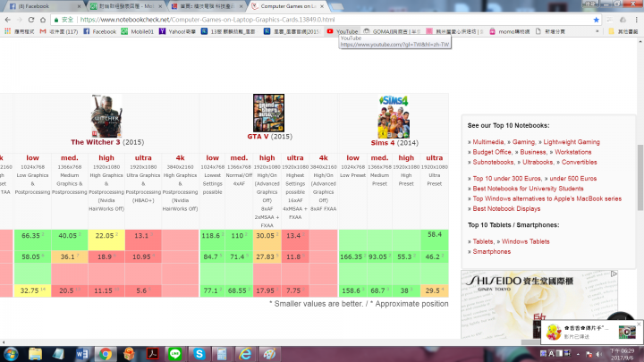Open LINE from the taskbar
This screenshot has width=644, height=362.
tap(175, 354)
